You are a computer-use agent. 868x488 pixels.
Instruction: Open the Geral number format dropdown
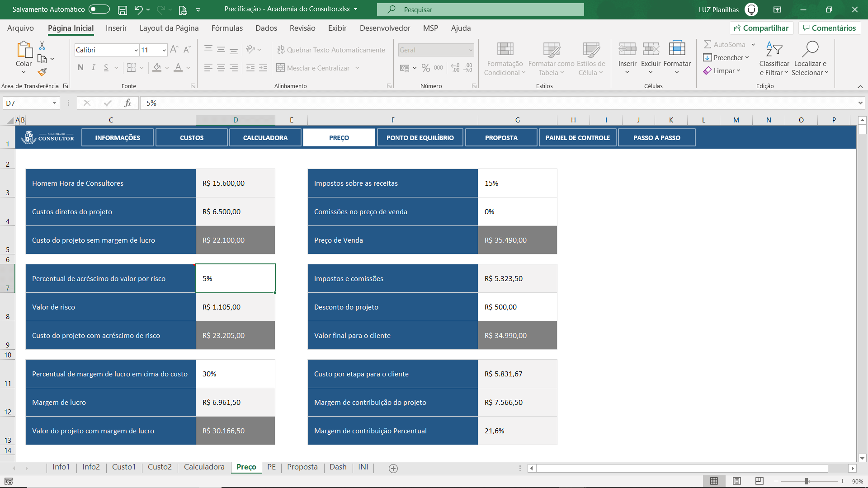point(471,50)
